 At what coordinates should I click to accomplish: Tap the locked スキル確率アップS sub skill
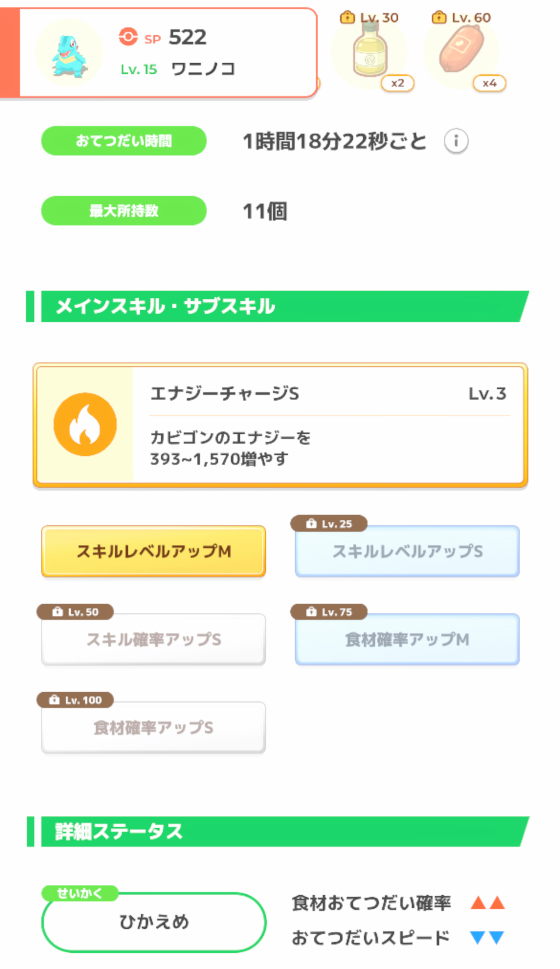coord(154,639)
